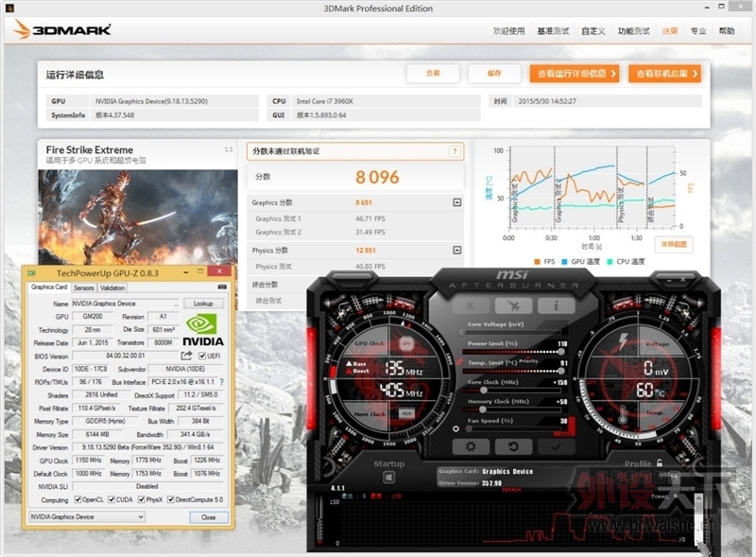
Task: Toggle the UEFI checkbox in GPU-Z
Action: [202, 356]
